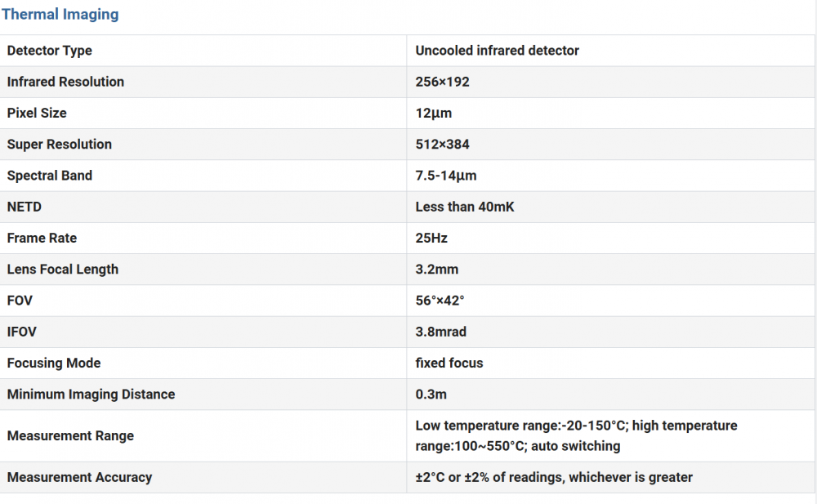
Task: Select the fixed focus value text
Action: click(449, 364)
